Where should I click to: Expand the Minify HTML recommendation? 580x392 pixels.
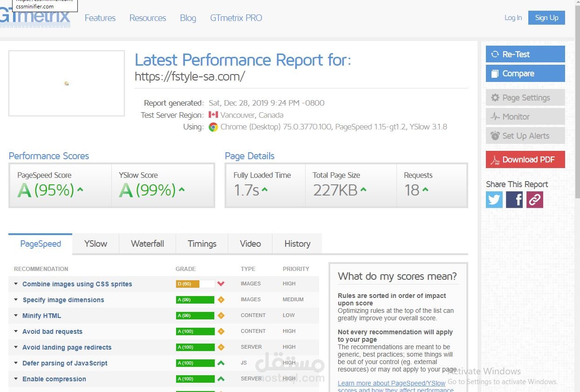[41, 316]
